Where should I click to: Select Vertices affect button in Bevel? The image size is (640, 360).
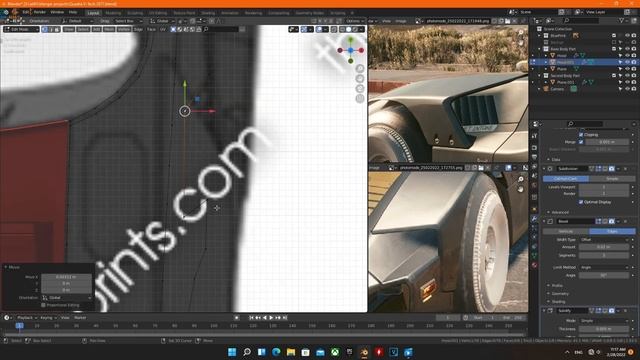[x=566, y=231]
